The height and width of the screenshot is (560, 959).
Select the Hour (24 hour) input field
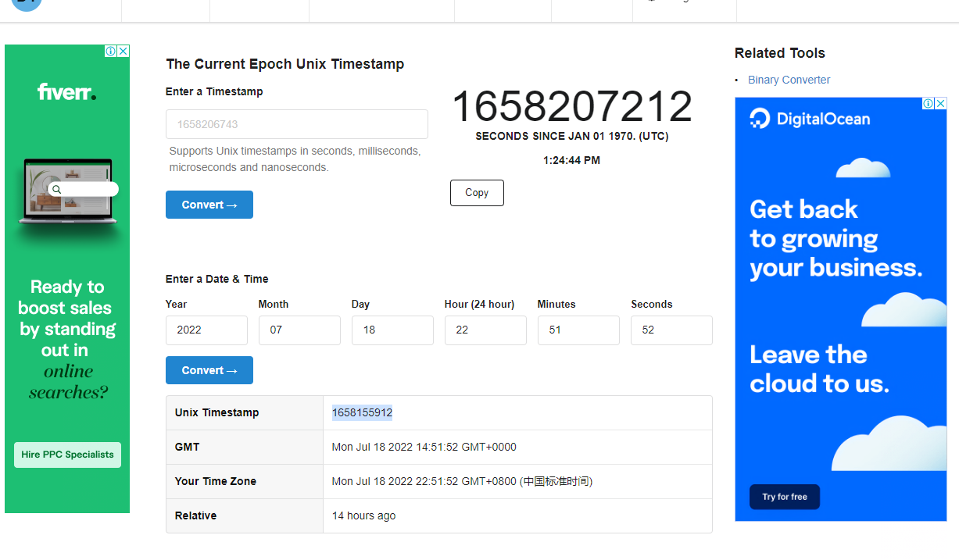(485, 330)
